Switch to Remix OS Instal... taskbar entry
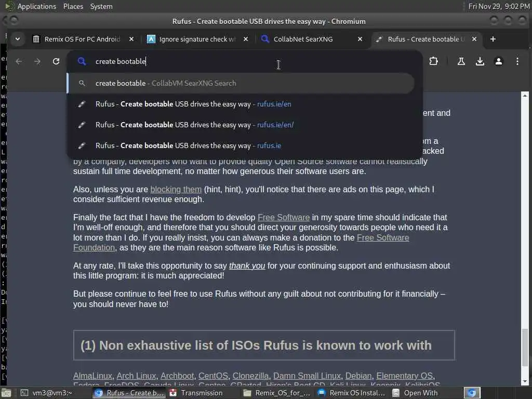The height and width of the screenshot is (399, 532). [x=352, y=393]
